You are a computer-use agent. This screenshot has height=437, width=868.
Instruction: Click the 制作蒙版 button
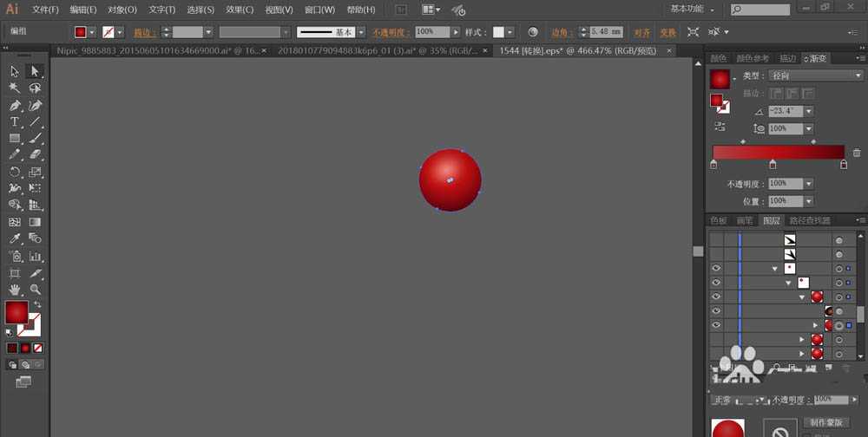(827, 422)
